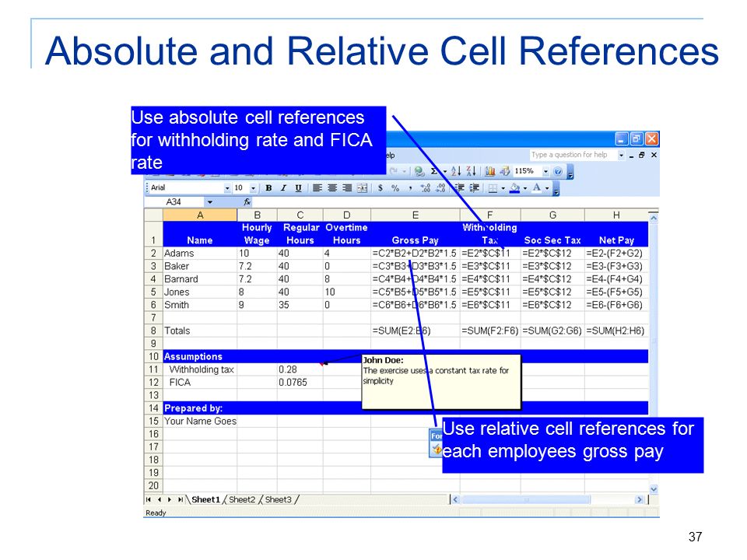
Task: Click the Borders icon
Action: pyautogui.click(x=493, y=188)
